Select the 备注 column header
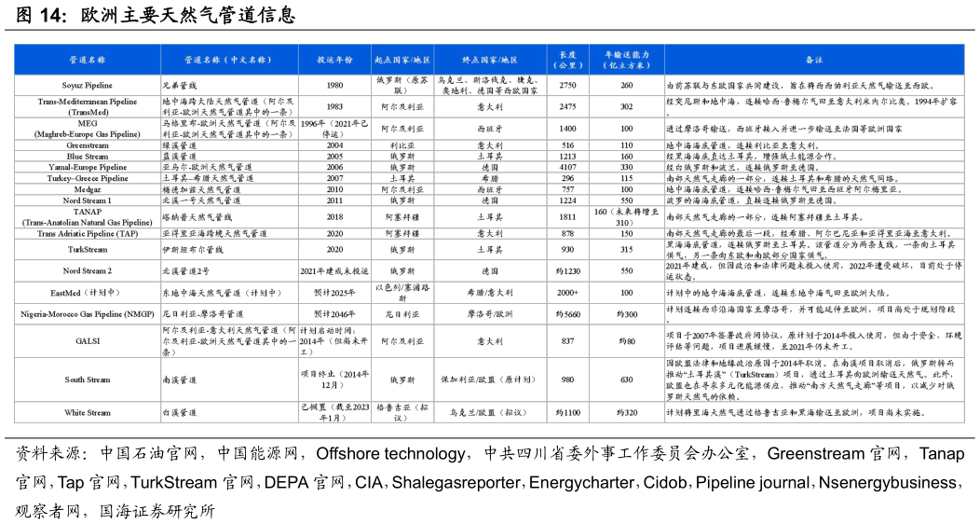 coord(814,60)
